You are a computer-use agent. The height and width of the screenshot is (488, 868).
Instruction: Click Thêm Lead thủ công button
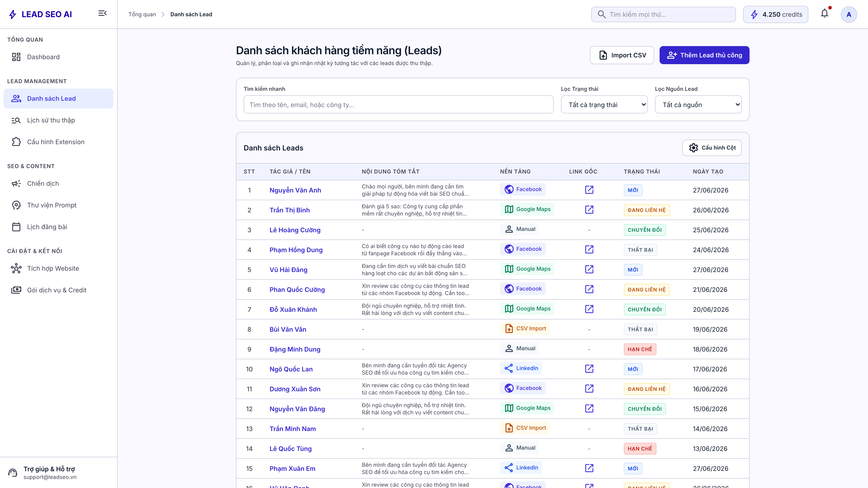tap(704, 55)
